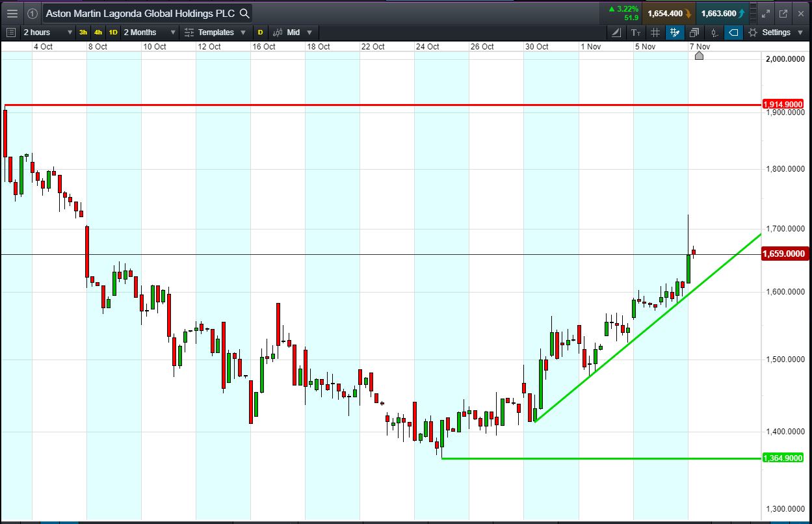This screenshot has width=812, height=524.
Task: Open the Templates dropdown
Action: (215, 32)
